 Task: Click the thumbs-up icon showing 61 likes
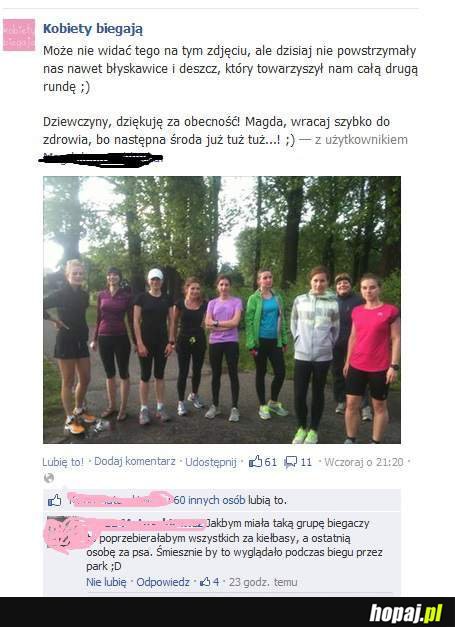tap(255, 462)
